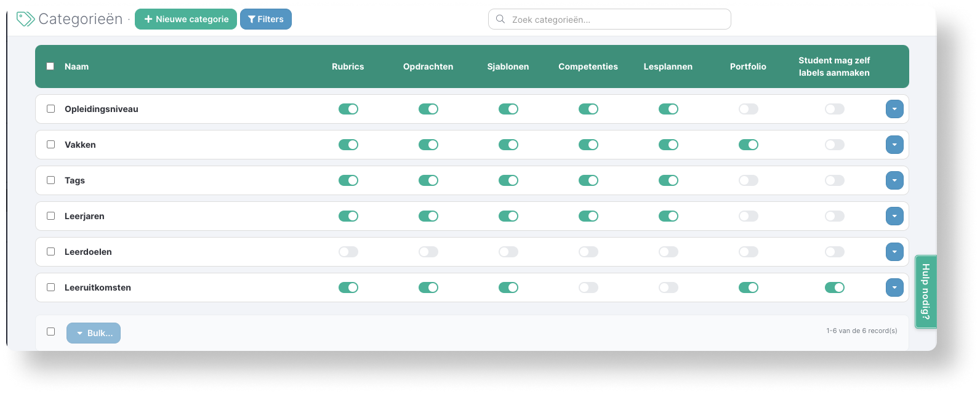Screen dimensions: 980x394
Task: Click the Leerdoelen category name
Action: (x=88, y=252)
